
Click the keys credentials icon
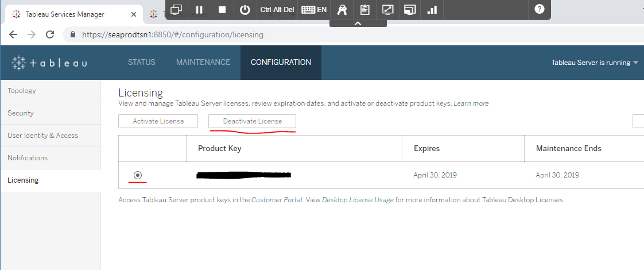(x=342, y=9)
